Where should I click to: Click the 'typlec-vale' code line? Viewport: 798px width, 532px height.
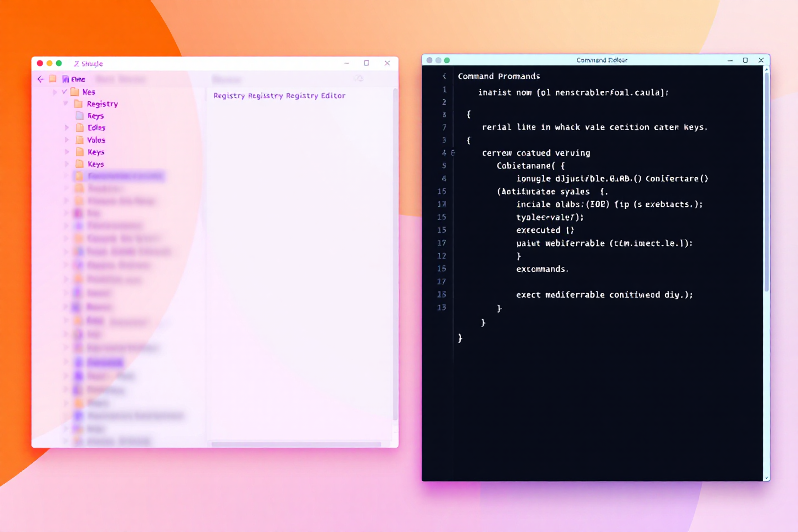click(550, 217)
